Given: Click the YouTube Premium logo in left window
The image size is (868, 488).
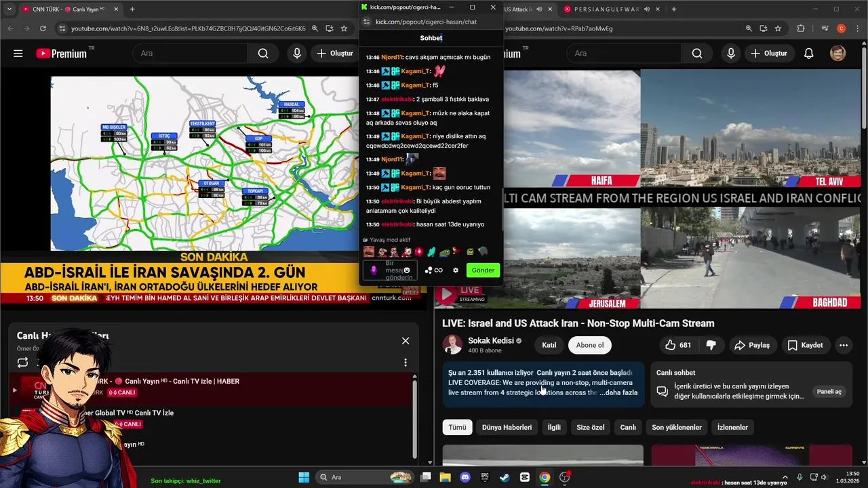Looking at the screenshot, I should pos(62,54).
